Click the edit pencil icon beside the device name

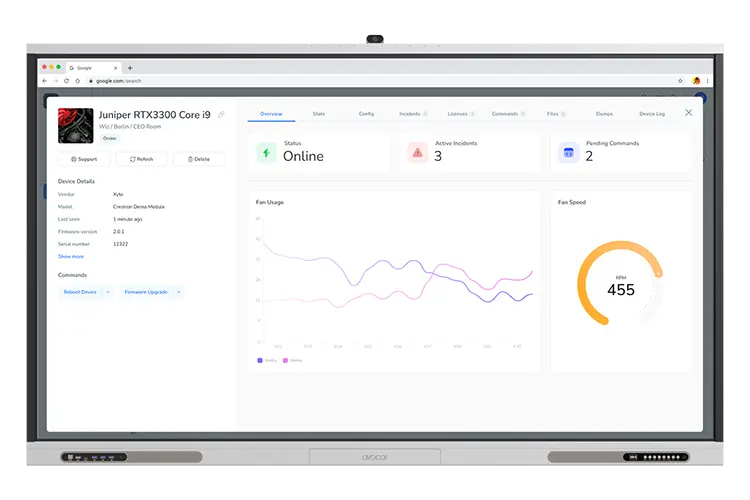[x=221, y=114]
